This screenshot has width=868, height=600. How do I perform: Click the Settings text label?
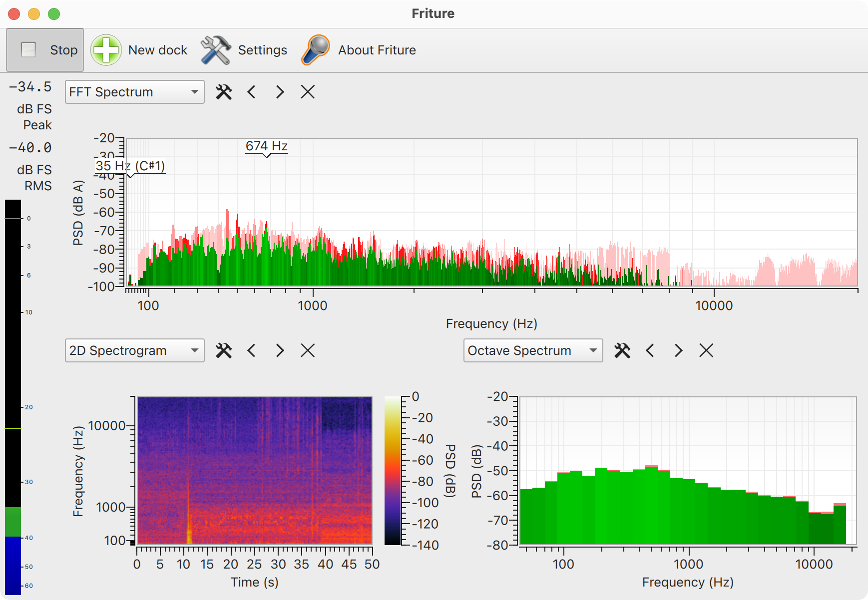(x=263, y=50)
